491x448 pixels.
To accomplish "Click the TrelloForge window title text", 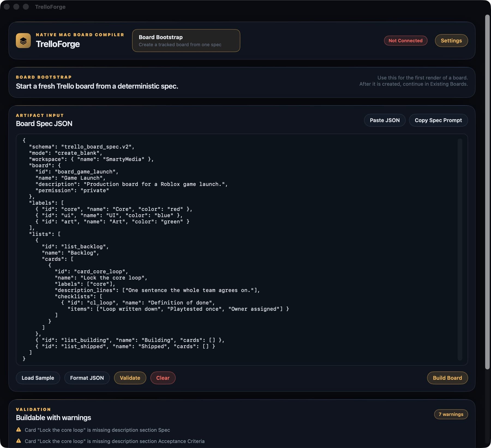I will click(x=50, y=7).
